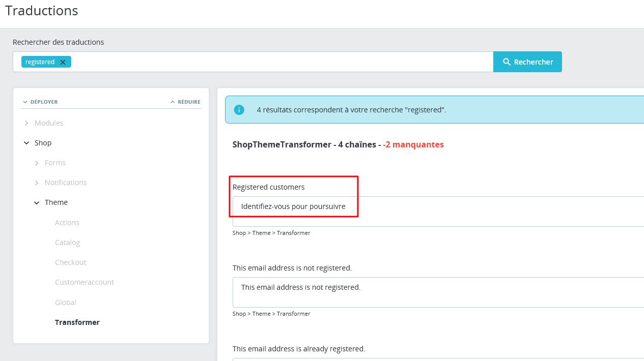Remove the 'registered' search tag
Viewport: 644px width, 361px height.
(x=63, y=62)
